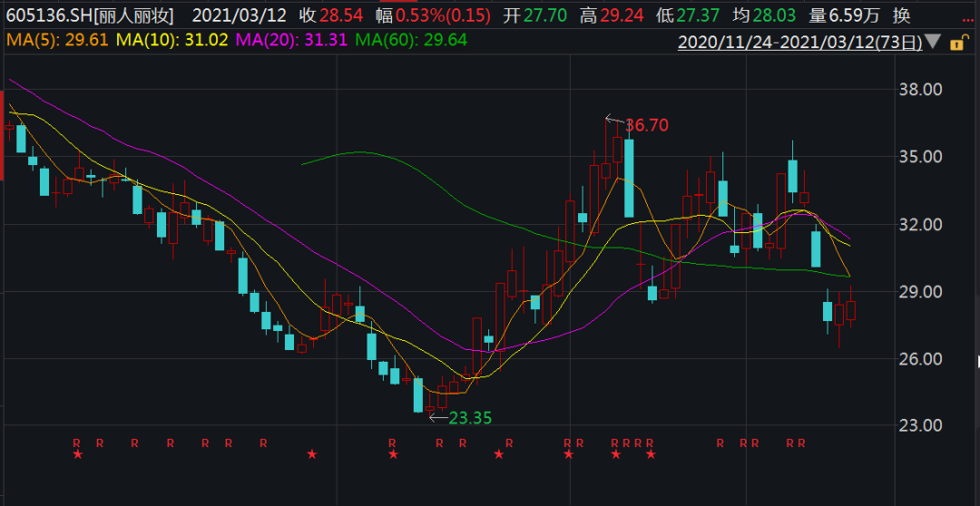Select the leftmost R marker below the chart

pyautogui.click(x=77, y=443)
